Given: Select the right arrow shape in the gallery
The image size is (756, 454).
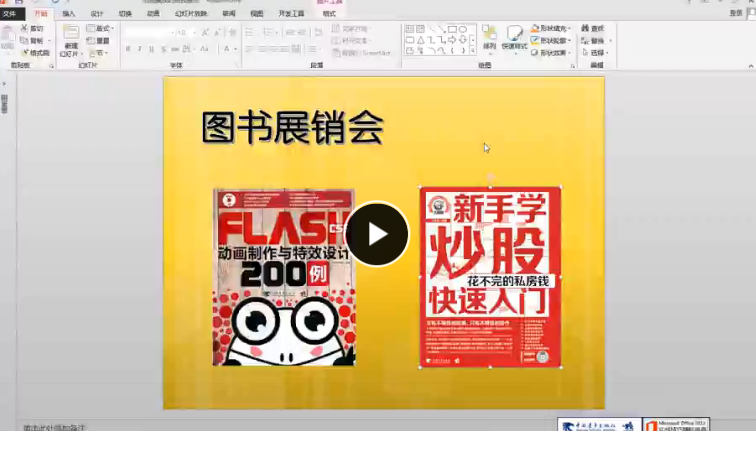Looking at the screenshot, I should coord(452,40).
